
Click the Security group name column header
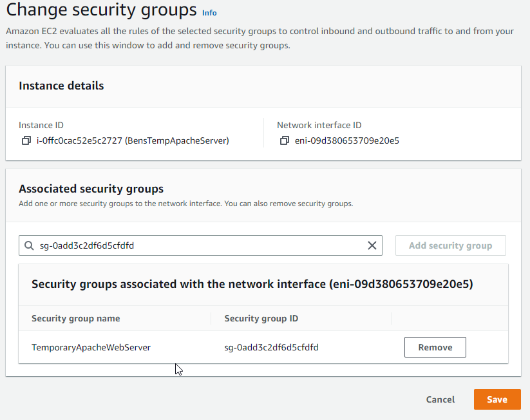click(76, 318)
